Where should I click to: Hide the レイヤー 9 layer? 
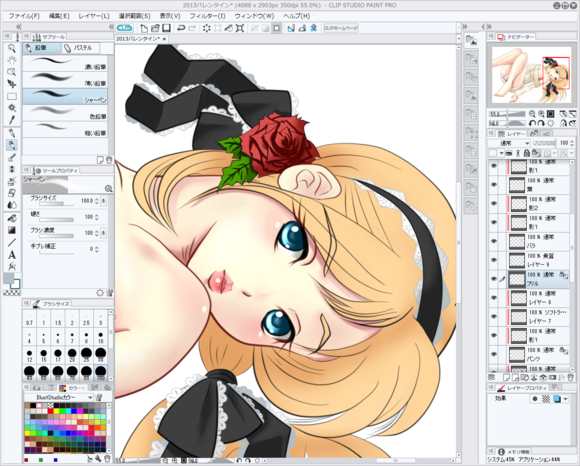[494, 260]
